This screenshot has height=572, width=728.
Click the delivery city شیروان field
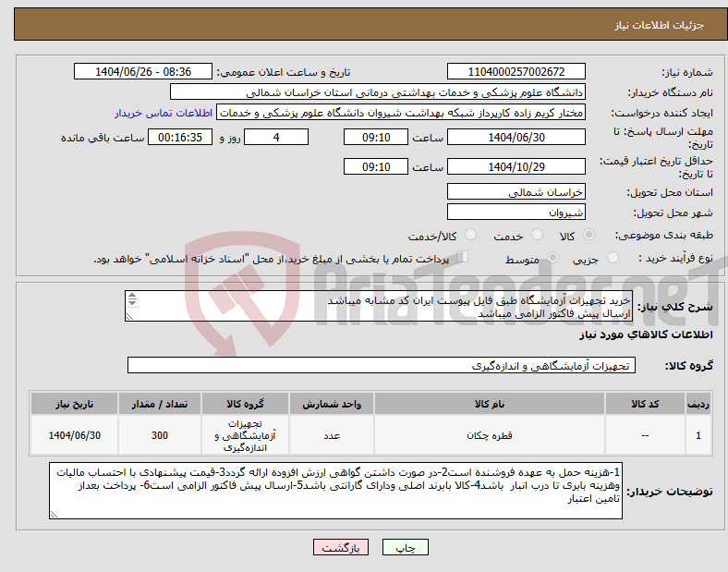516,212
